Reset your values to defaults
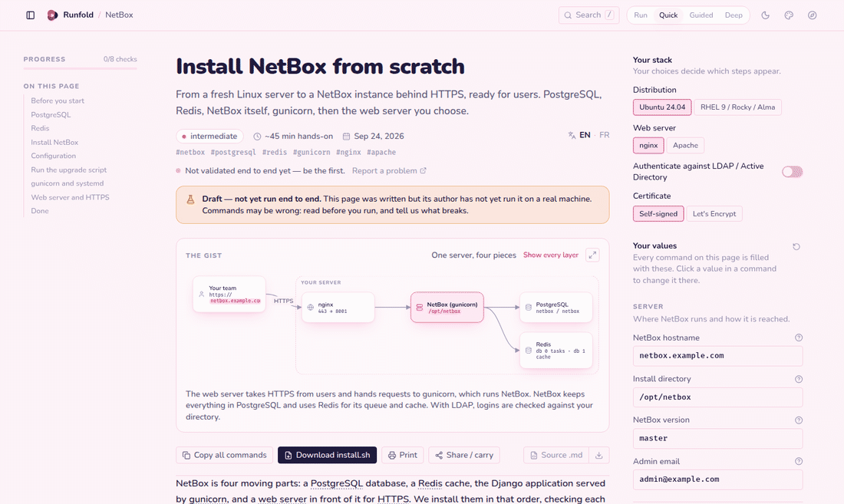Image resolution: width=844 pixels, height=504 pixels. (x=796, y=246)
